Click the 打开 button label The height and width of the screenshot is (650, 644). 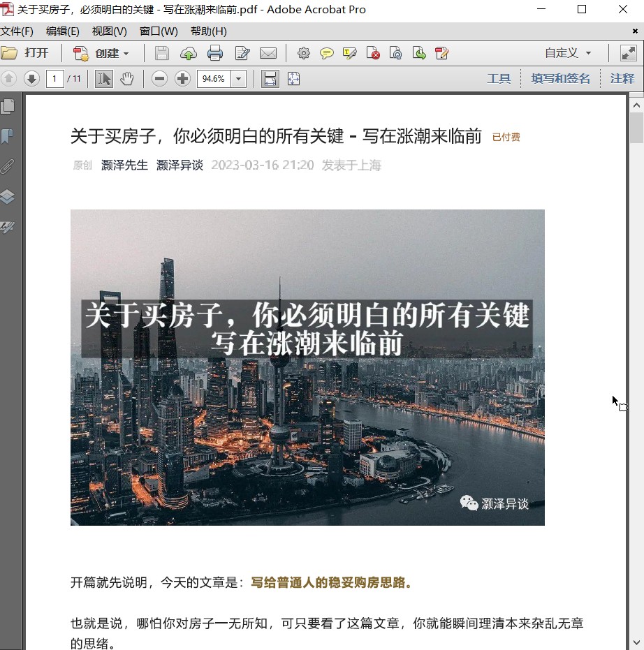click(x=36, y=53)
